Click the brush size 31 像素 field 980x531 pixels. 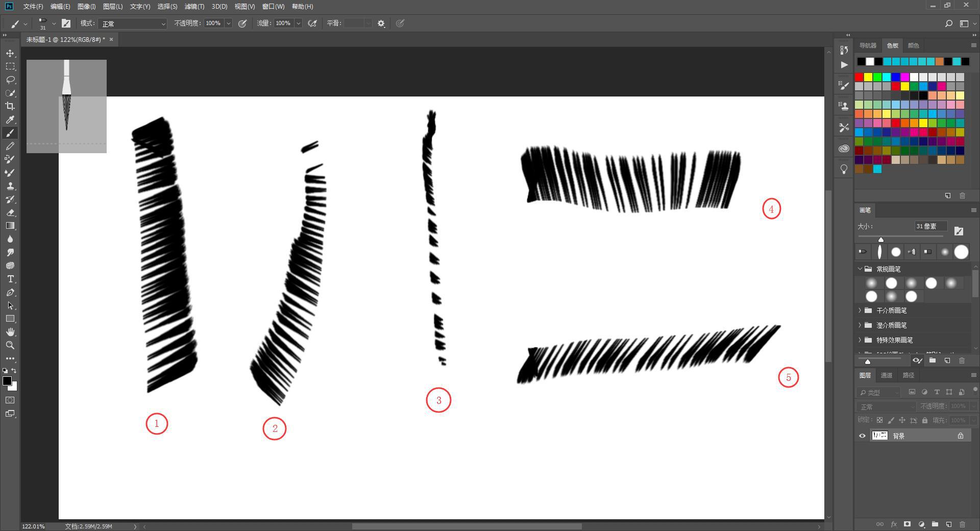930,226
